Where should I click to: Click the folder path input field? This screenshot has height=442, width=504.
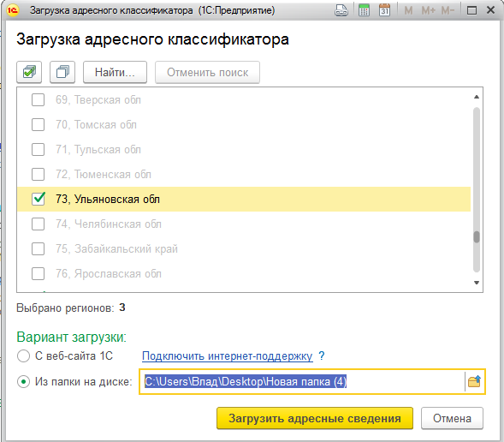click(302, 381)
